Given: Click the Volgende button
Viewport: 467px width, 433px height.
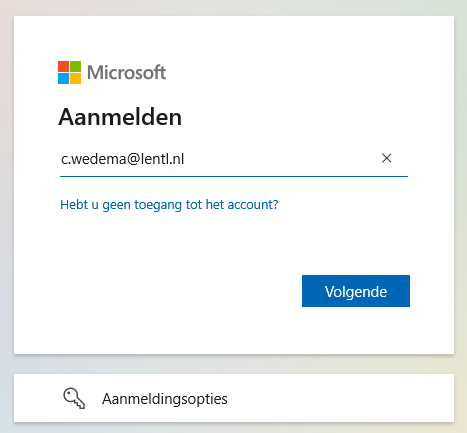Looking at the screenshot, I should tap(356, 291).
